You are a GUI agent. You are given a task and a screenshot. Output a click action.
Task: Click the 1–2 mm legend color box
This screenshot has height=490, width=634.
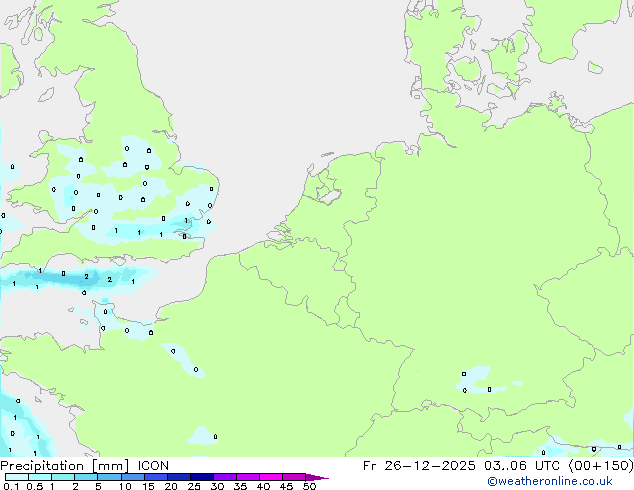pos(63,477)
